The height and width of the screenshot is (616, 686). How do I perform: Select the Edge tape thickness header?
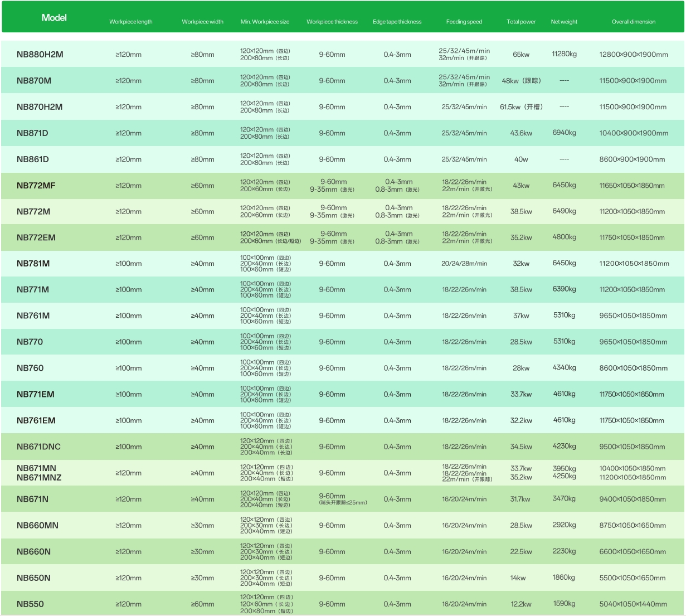397,22
